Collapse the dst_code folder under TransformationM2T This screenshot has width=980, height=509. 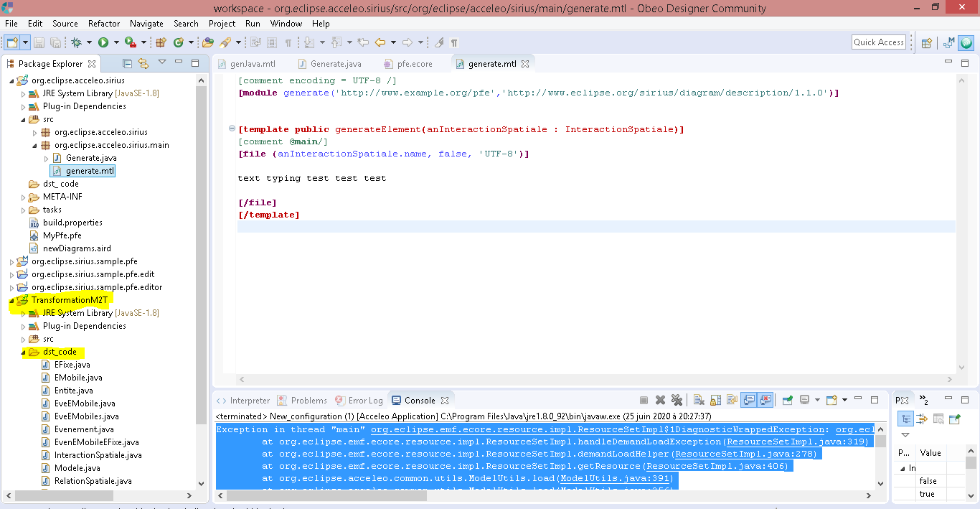pos(23,352)
